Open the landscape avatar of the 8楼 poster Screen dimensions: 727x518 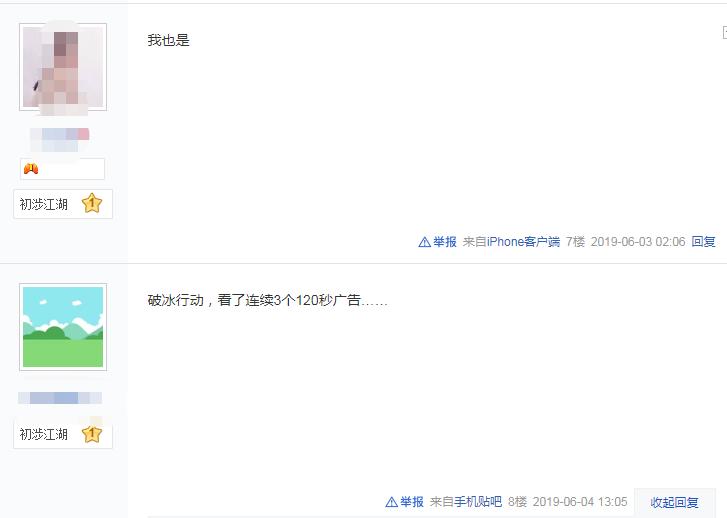[x=63, y=327]
